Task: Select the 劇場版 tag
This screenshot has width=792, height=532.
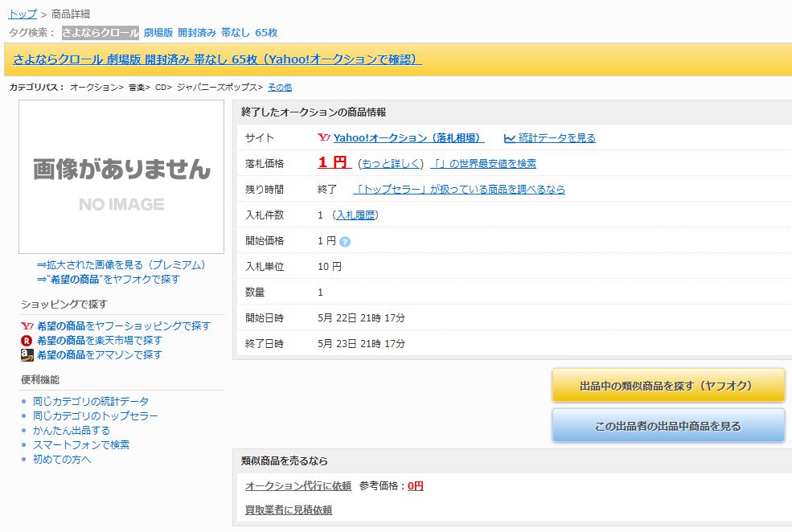Action: pyautogui.click(x=158, y=33)
